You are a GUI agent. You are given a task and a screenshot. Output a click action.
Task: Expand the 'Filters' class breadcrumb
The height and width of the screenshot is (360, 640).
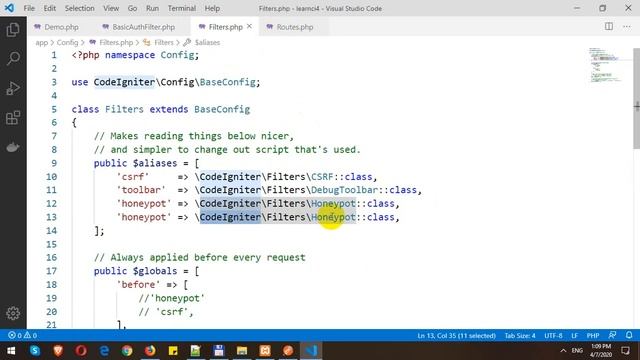point(164,42)
